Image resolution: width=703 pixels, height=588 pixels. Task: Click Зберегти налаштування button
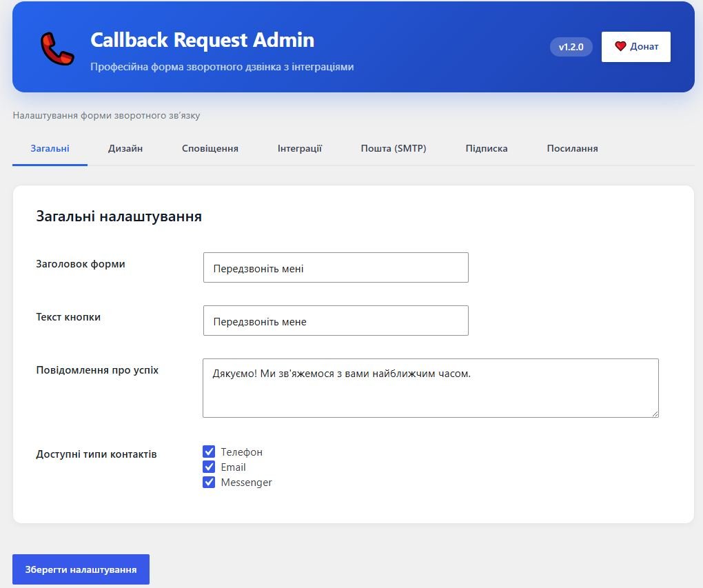tap(81, 569)
